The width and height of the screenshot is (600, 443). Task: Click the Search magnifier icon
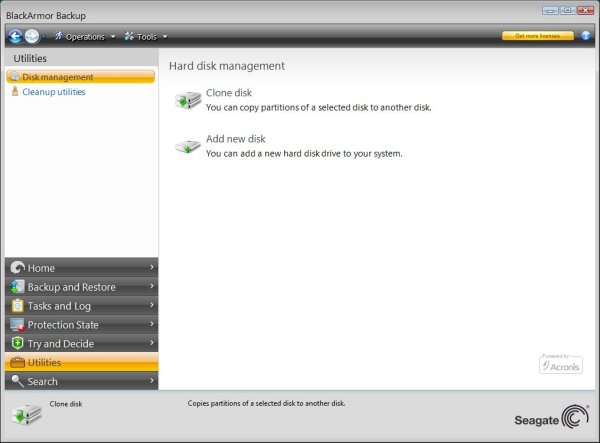pos(18,381)
